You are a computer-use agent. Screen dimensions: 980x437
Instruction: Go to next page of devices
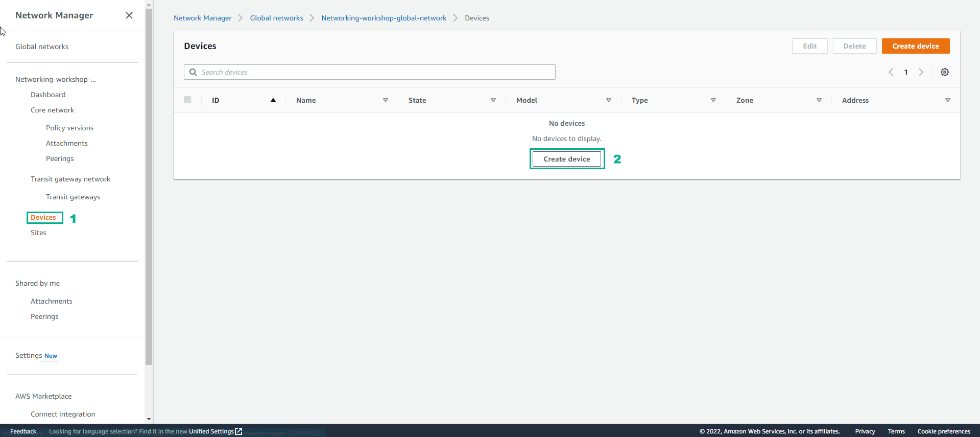pos(921,72)
